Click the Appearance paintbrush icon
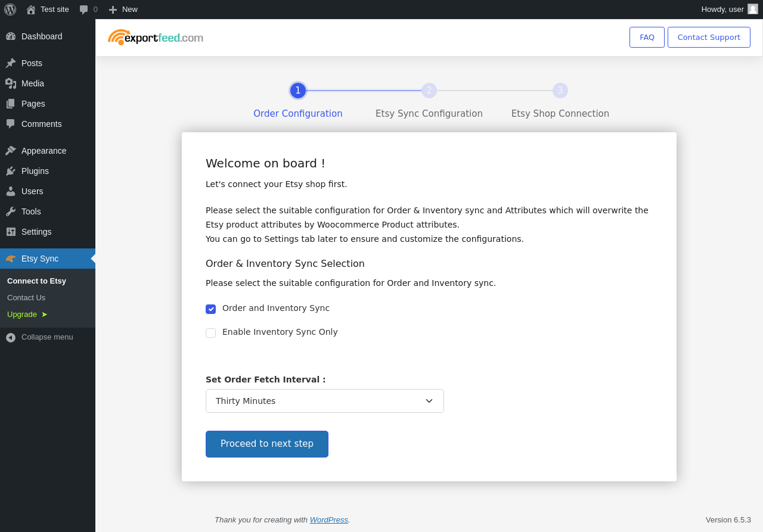Viewport: 763px width, 532px height. coord(11,151)
